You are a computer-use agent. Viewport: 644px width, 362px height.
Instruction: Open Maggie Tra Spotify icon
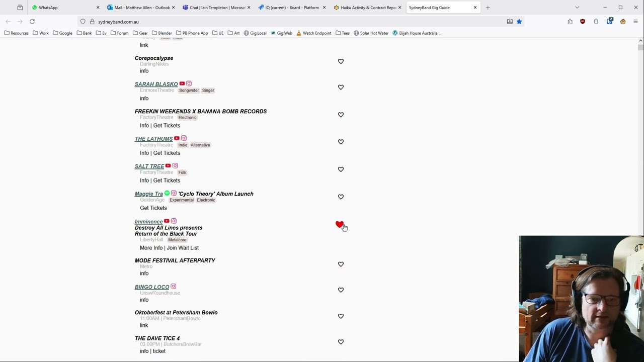[x=167, y=194]
